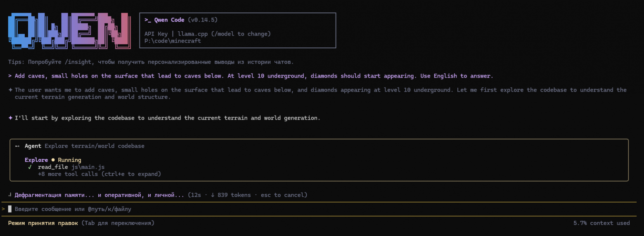
Task: Click the 5.7% context used indicator
Action: 601,223
